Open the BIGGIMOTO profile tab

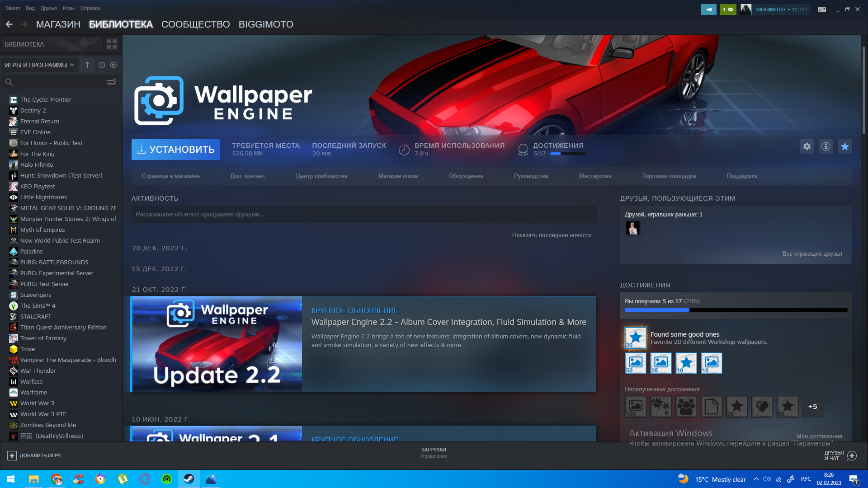[266, 24]
